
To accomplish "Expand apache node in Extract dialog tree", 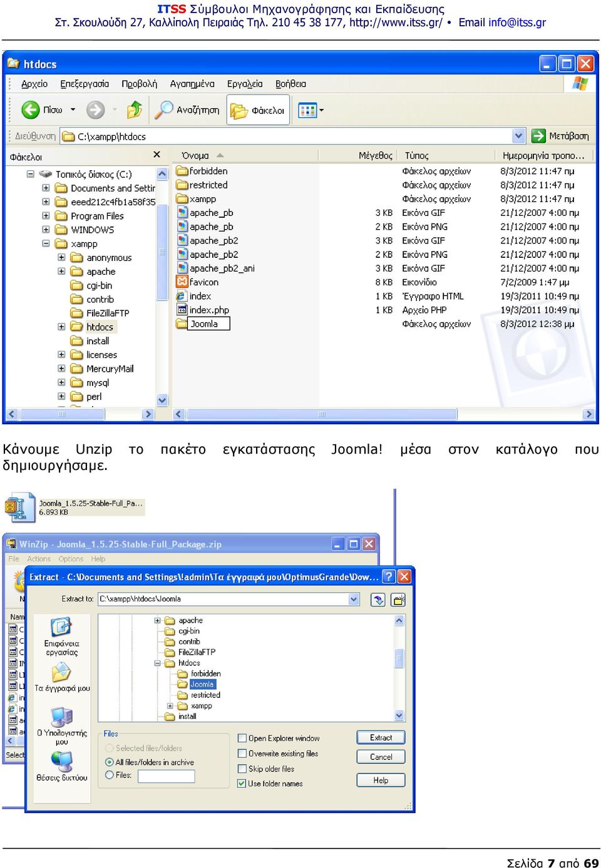I will click(x=157, y=620).
